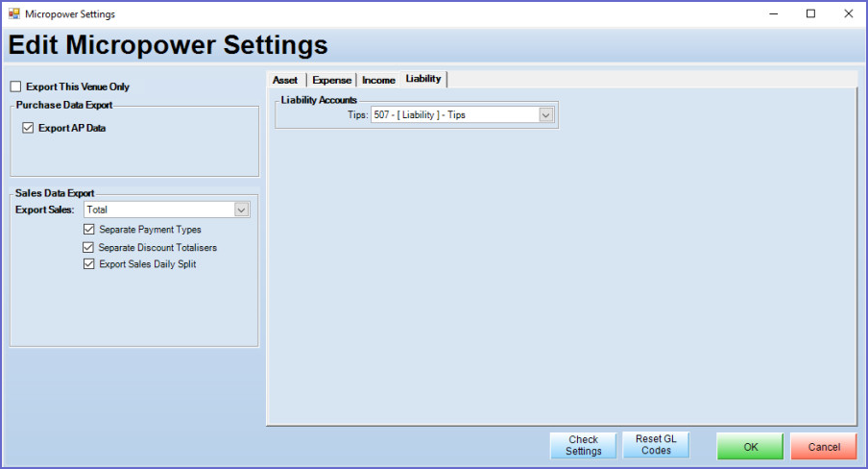Toggle Separate Payment Types checkbox
Image resolution: width=868 pixels, height=469 pixels.
(88, 229)
